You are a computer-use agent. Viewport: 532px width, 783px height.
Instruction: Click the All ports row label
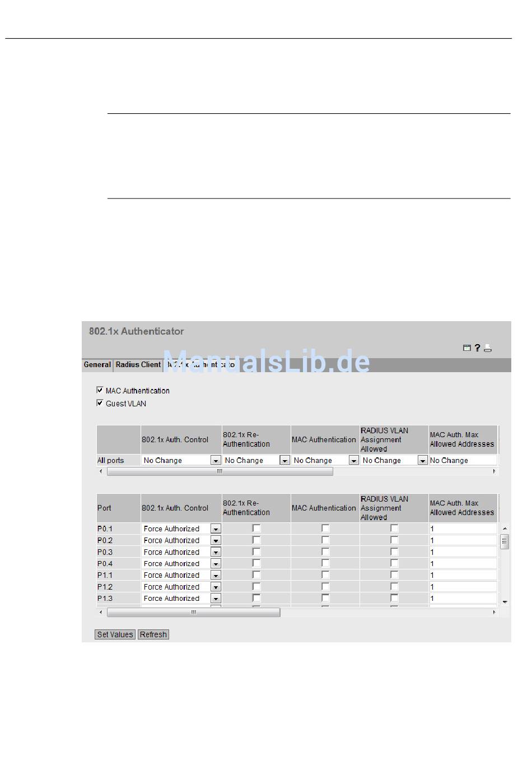[x=111, y=460]
